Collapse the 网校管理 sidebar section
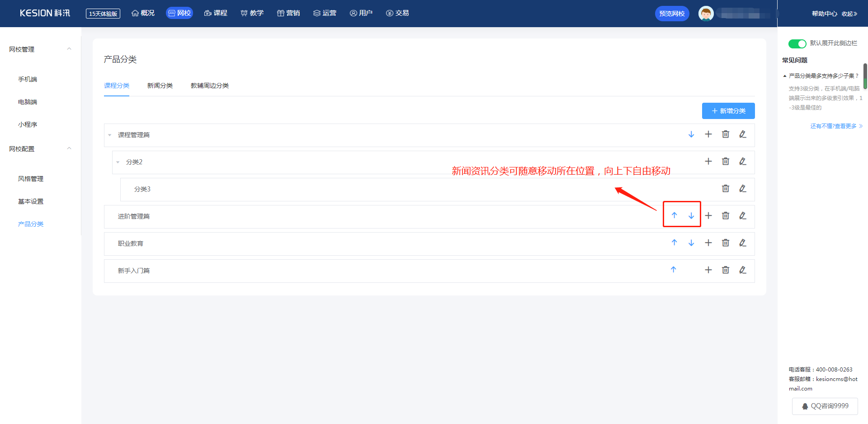The image size is (868, 424). 69,49
